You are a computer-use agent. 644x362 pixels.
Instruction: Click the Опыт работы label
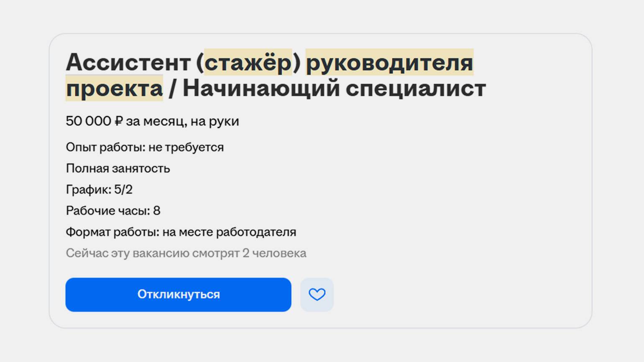(x=105, y=147)
